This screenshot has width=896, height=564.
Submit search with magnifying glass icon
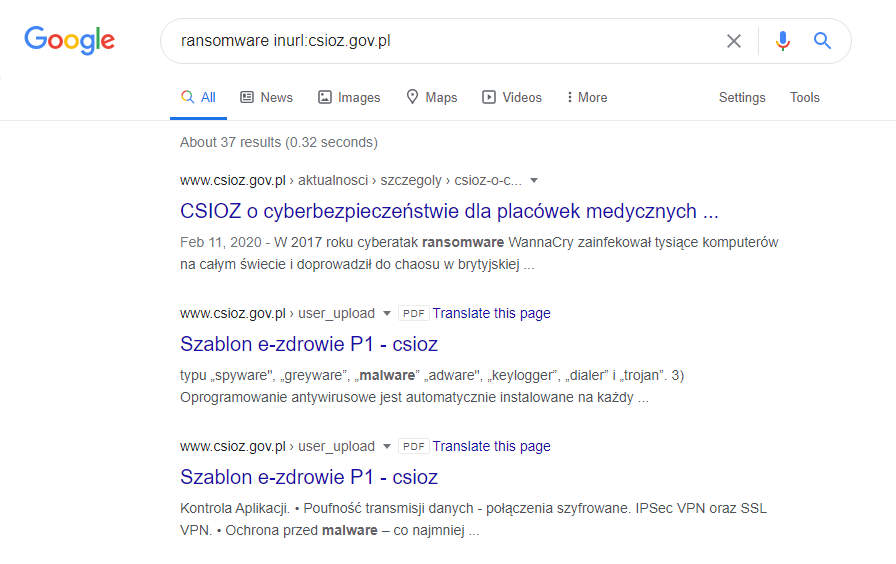822,41
